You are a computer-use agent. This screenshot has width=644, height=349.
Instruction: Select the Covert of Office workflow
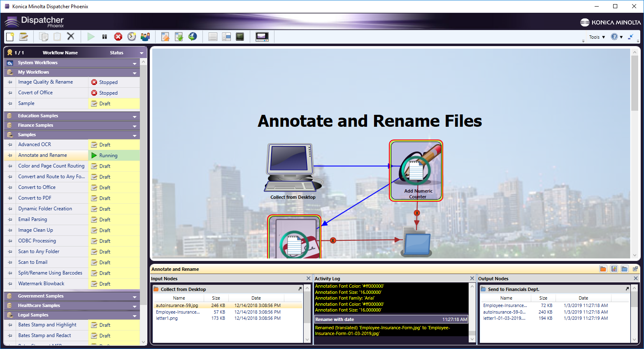[35, 93]
